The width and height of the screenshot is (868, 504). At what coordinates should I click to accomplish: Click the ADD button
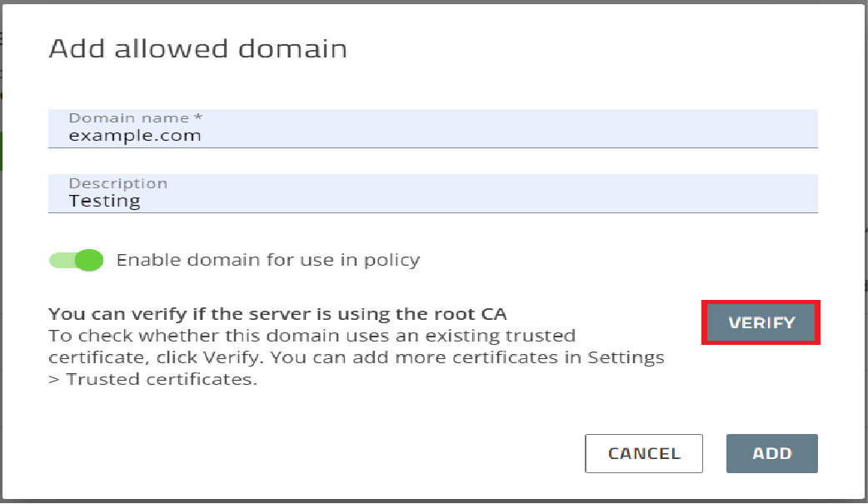coord(771,453)
